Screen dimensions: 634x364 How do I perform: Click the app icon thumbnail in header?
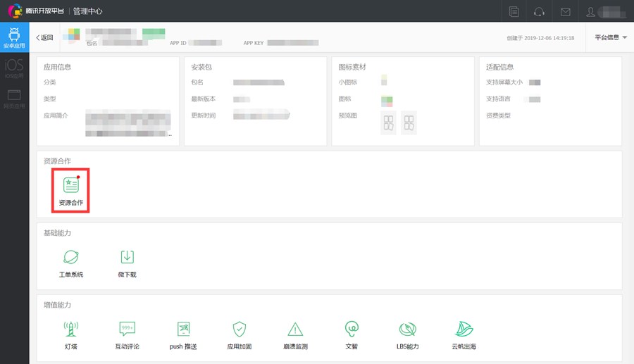point(73,35)
